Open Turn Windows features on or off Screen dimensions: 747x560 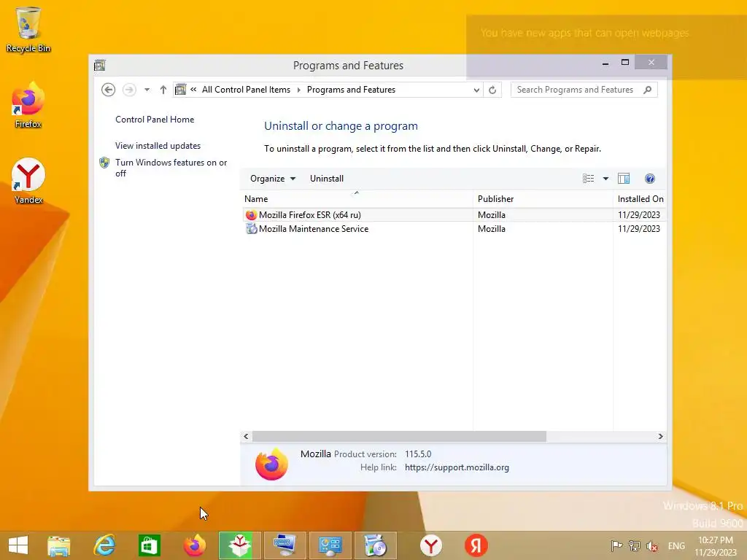click(x=171, y=168)
